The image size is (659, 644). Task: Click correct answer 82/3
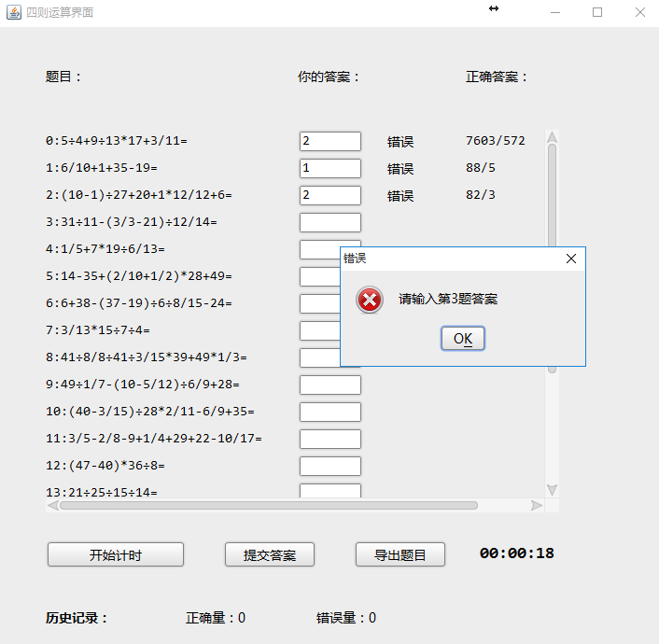pos(481,195)
